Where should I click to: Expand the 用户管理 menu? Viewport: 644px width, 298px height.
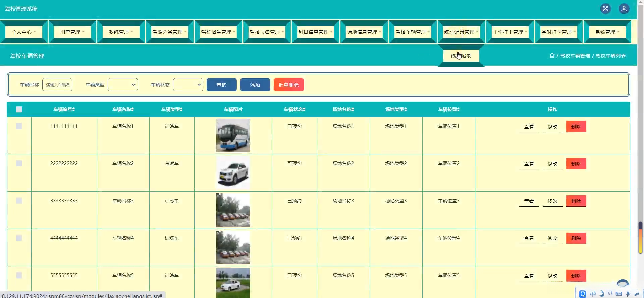pos(72,32)
